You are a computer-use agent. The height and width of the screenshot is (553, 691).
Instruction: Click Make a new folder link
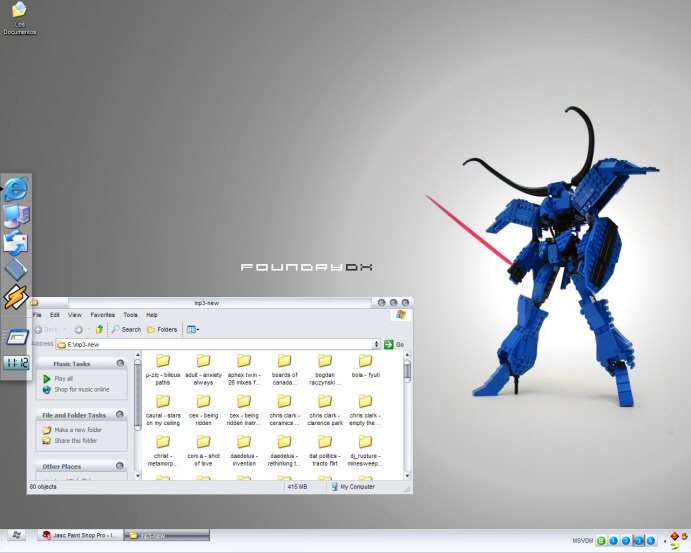click(x=76, y=429)
